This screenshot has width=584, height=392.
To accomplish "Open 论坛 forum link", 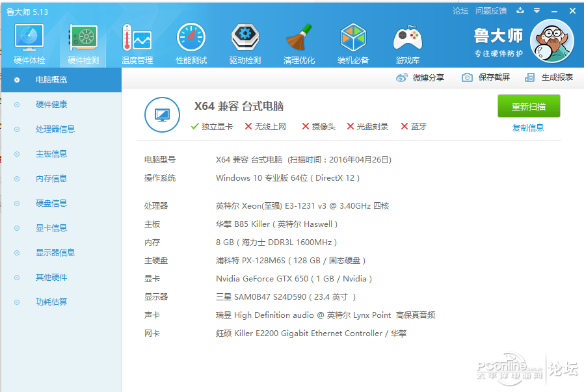I will (460, 11).
